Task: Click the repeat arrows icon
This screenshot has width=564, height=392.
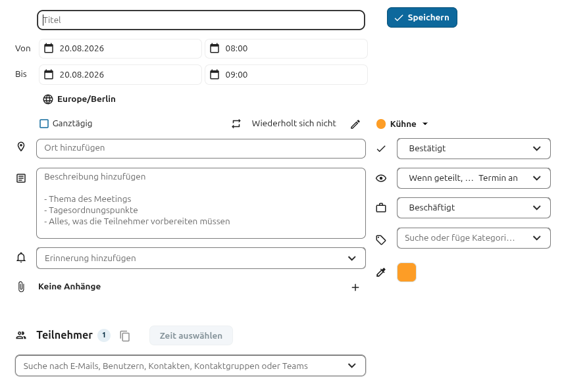Action: tap(236, 124)
